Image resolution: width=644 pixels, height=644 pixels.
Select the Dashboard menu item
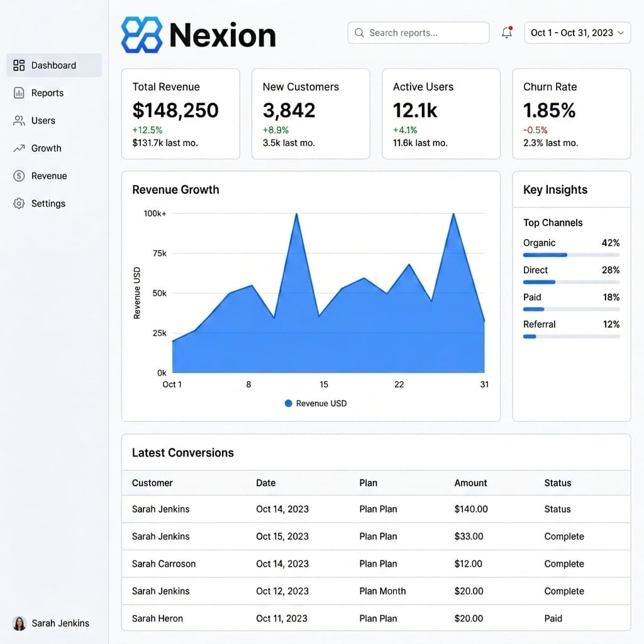[x=54, y=65]
